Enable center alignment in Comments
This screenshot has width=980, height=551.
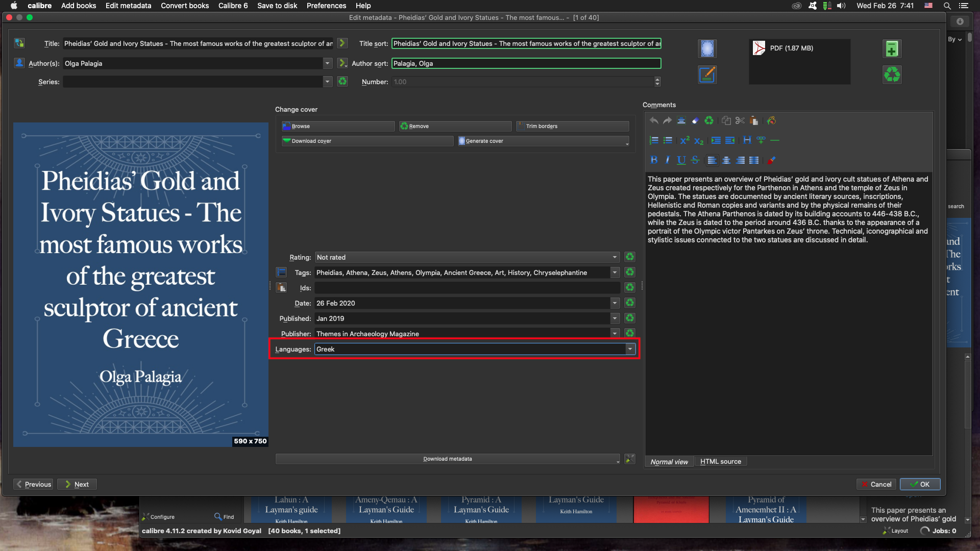[726, 160]
